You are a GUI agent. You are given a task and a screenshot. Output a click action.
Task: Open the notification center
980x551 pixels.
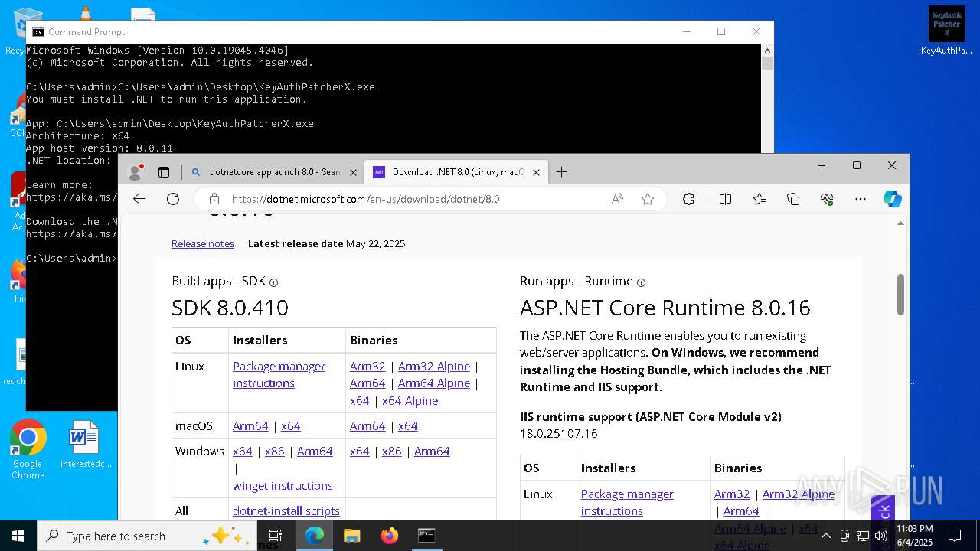(955, 536)
